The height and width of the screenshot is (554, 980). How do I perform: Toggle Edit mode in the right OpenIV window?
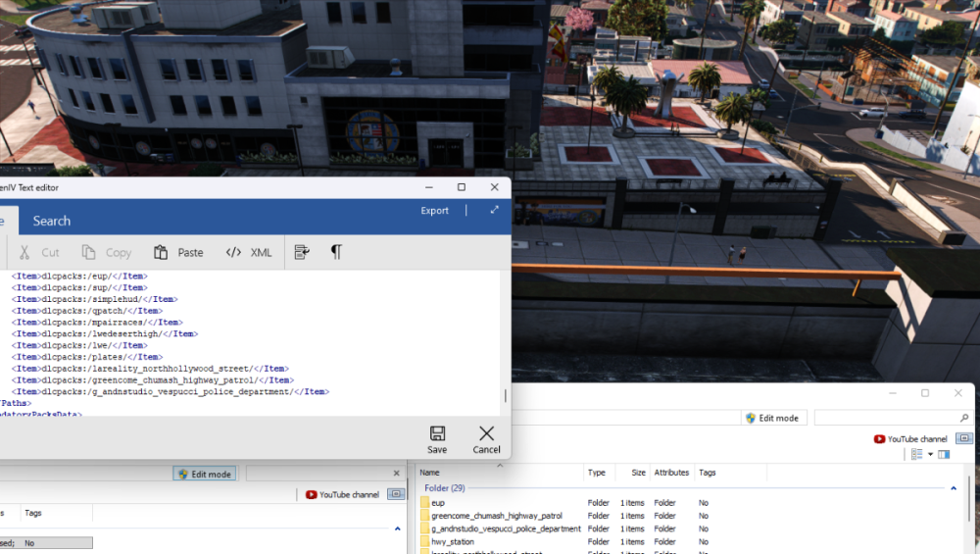pos(773,419)
